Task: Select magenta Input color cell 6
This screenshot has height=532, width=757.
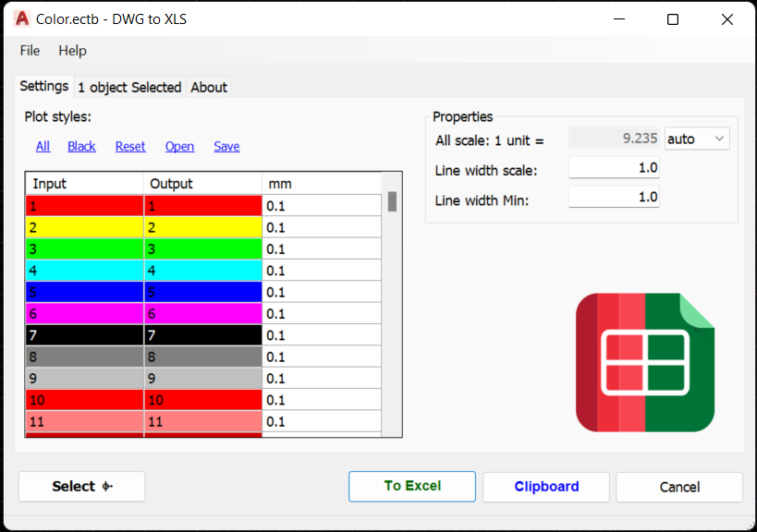Action: pos(84,313)
